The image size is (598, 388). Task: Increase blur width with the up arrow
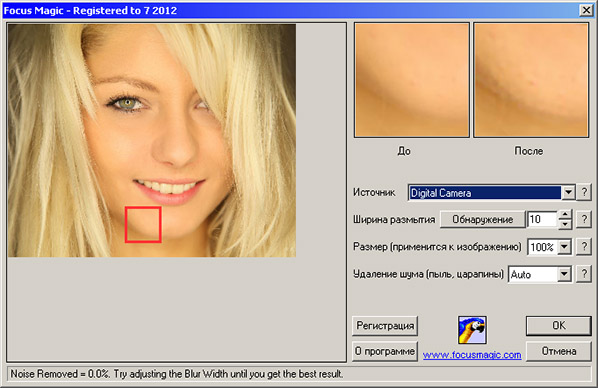[x=565, y=215]
